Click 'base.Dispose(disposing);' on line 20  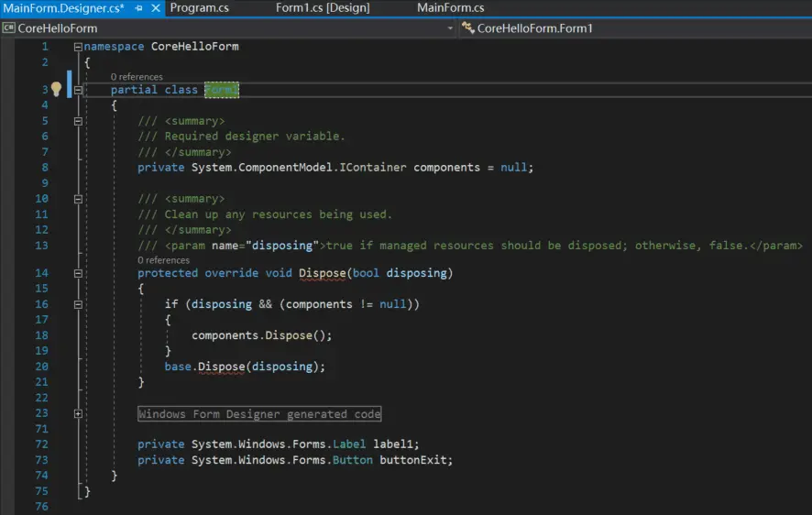(x=245, y=366)
